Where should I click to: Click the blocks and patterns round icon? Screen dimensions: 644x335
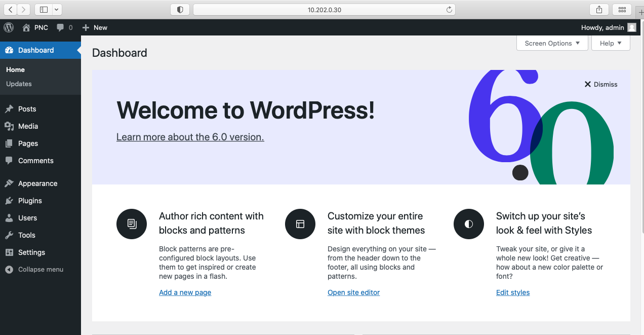[x=132, y=224]
